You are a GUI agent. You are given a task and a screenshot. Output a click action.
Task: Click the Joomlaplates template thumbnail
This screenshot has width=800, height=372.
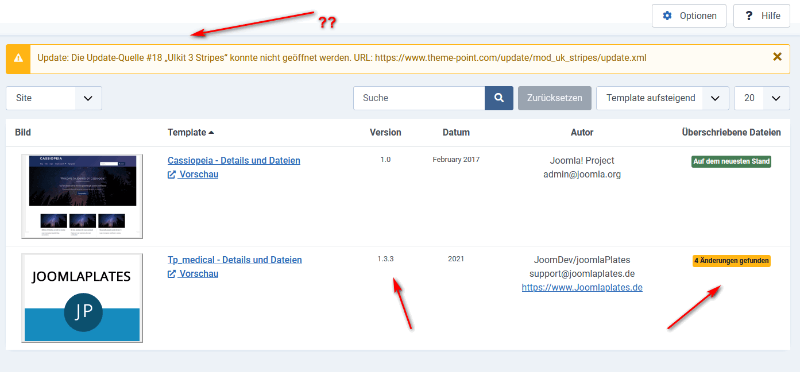[82, 297]
